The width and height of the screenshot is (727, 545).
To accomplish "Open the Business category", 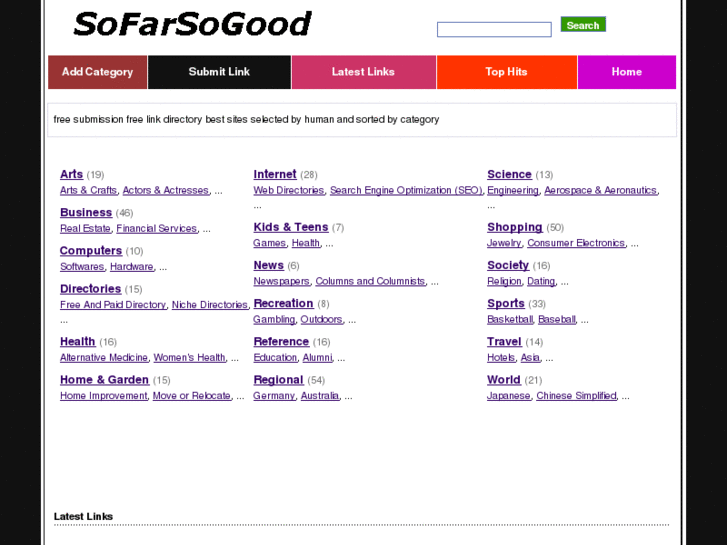I will tap(86, 212).
